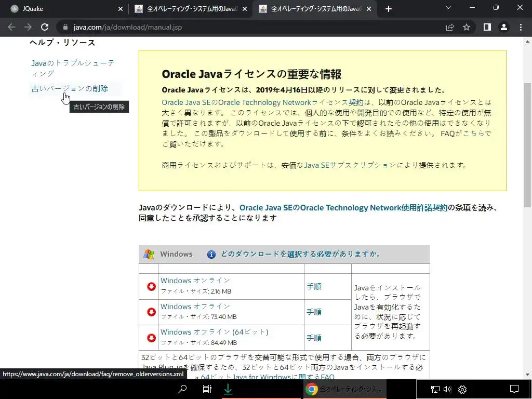Open the Chrome profile icon
The image size is (532, 399).
(504, 27)
